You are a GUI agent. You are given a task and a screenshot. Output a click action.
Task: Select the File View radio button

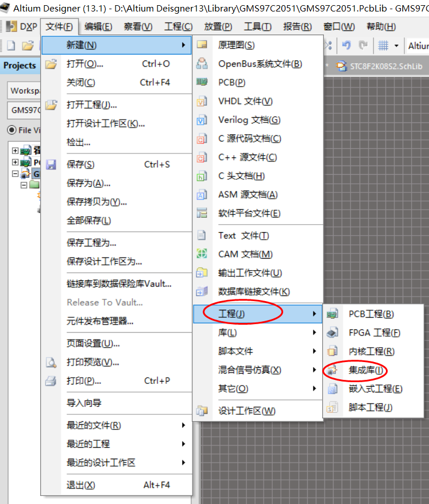pos(12,130)
